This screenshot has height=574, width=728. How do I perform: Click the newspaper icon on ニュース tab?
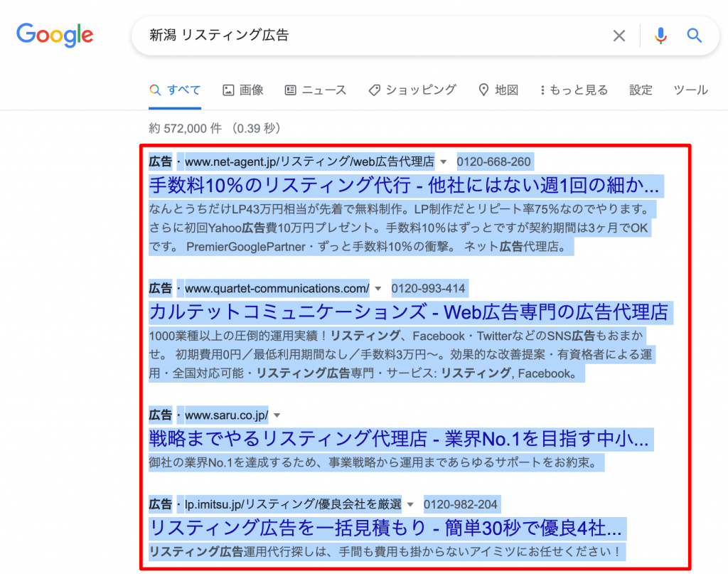pyautogui.click(x=290, y=90)
